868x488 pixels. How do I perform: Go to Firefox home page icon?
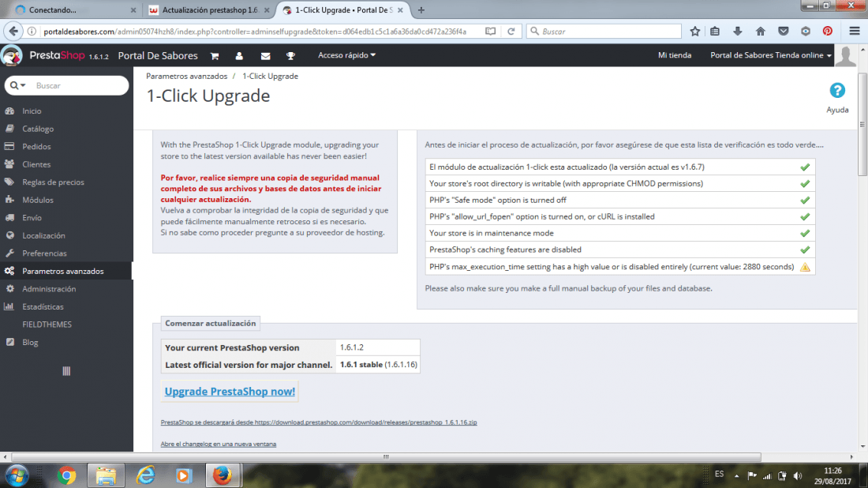coord(760,32)
